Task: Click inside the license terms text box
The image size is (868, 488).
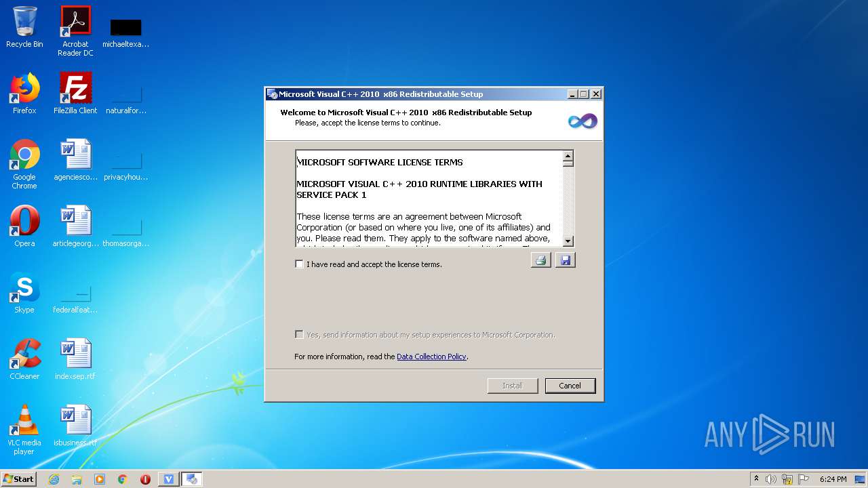Action: [x=429, y=199]
